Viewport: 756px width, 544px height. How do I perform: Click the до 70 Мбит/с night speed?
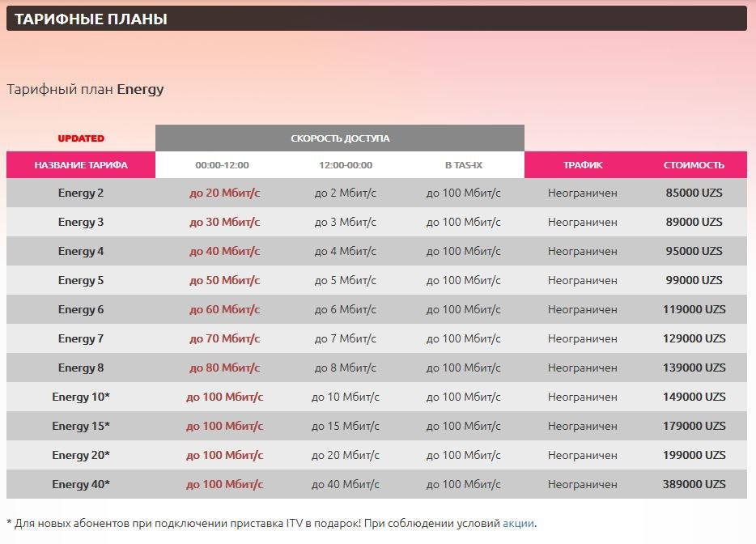(x=225, y=338)
